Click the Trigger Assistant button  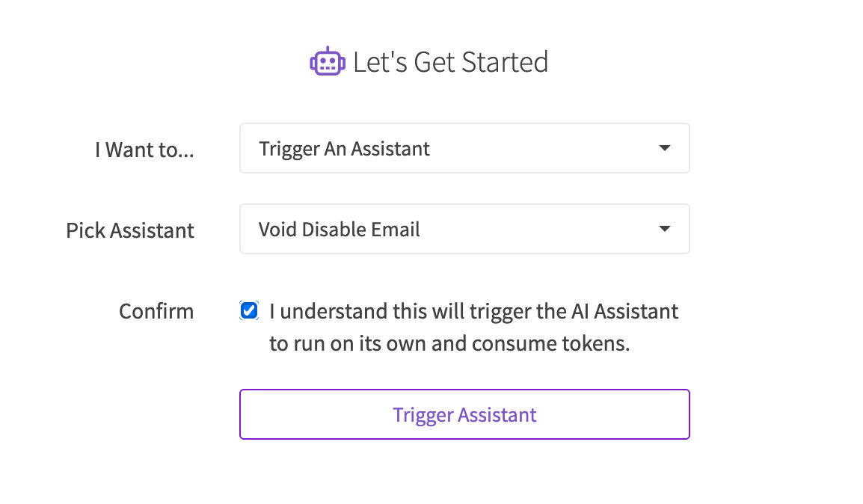[464, 414]
